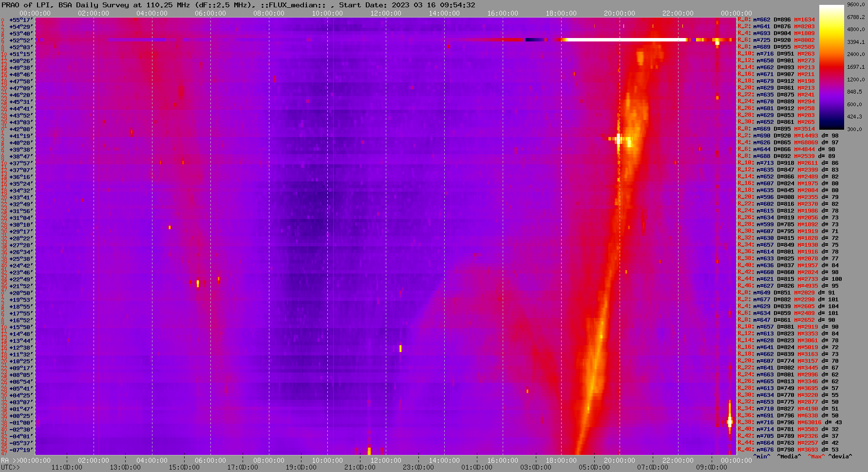
Task: Click the '^min^' column legend
Action: pos(762,456)
